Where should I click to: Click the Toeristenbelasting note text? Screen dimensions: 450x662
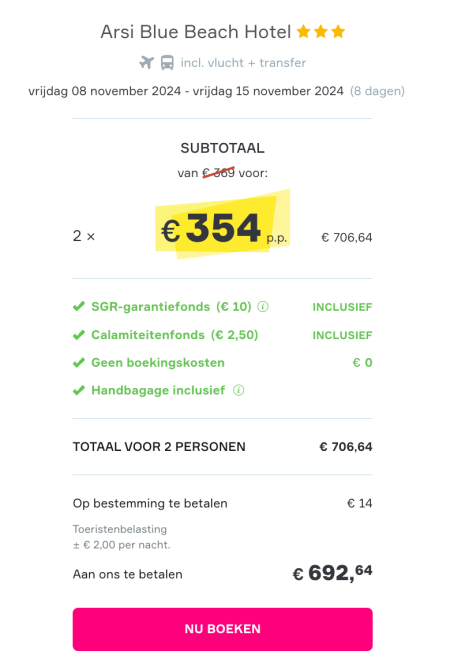coord(122,537)
